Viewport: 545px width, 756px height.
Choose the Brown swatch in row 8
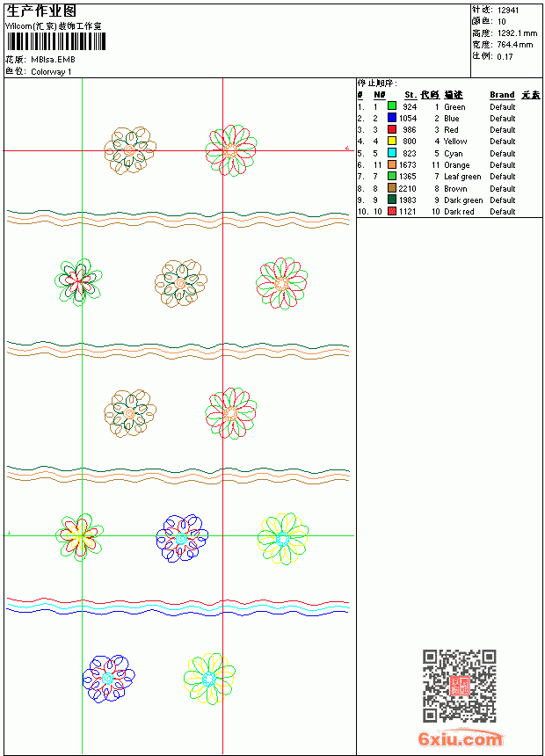(392, 188)
